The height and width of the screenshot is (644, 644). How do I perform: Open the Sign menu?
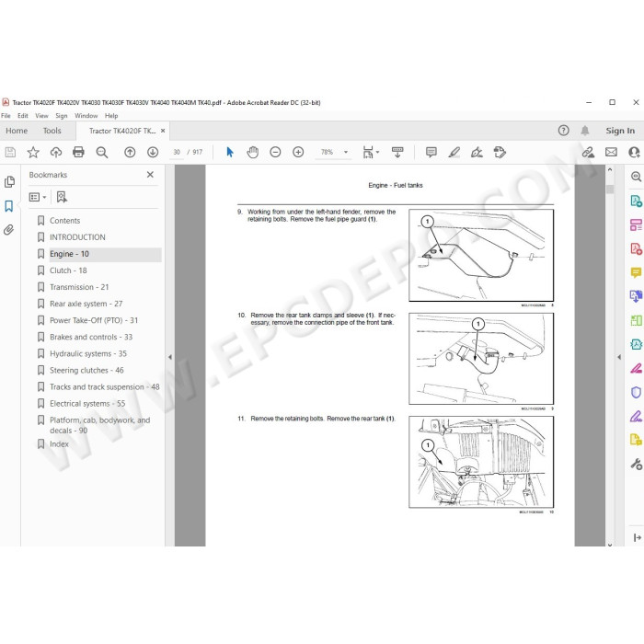62,116
